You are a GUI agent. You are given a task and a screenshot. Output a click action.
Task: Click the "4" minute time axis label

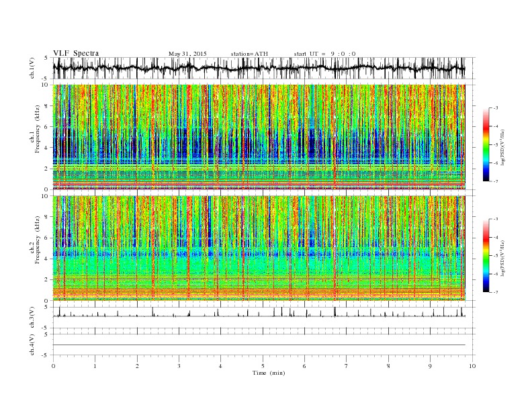coord(220,366)
